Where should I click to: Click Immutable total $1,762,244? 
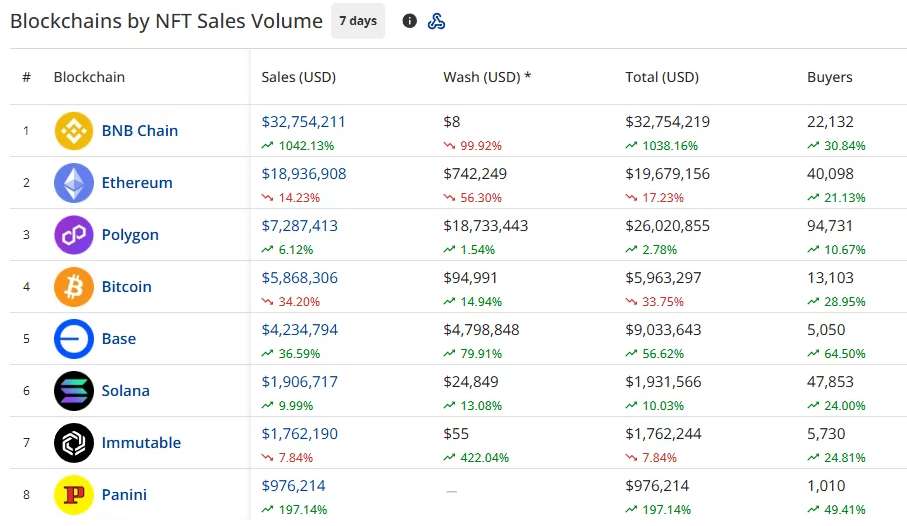(663, 434)
